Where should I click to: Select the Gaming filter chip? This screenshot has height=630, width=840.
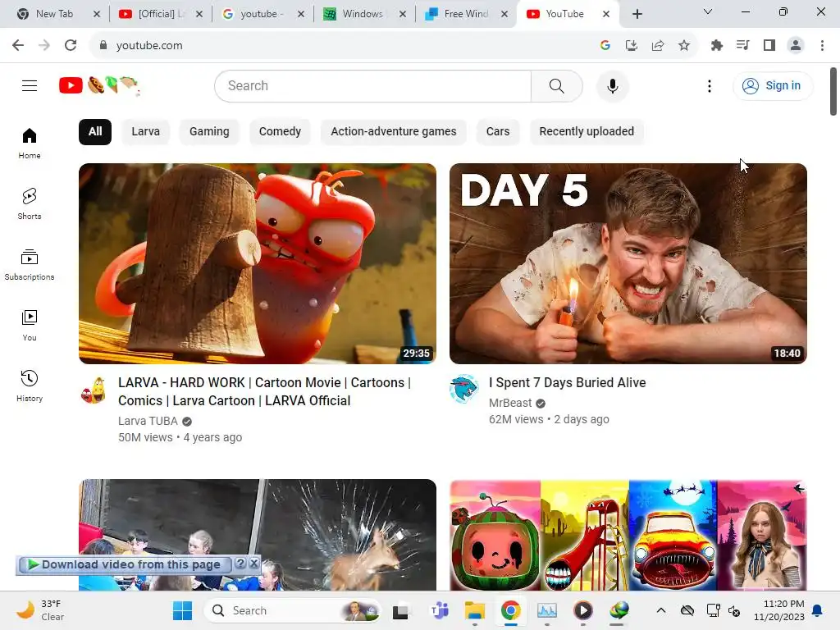point(209,132)
